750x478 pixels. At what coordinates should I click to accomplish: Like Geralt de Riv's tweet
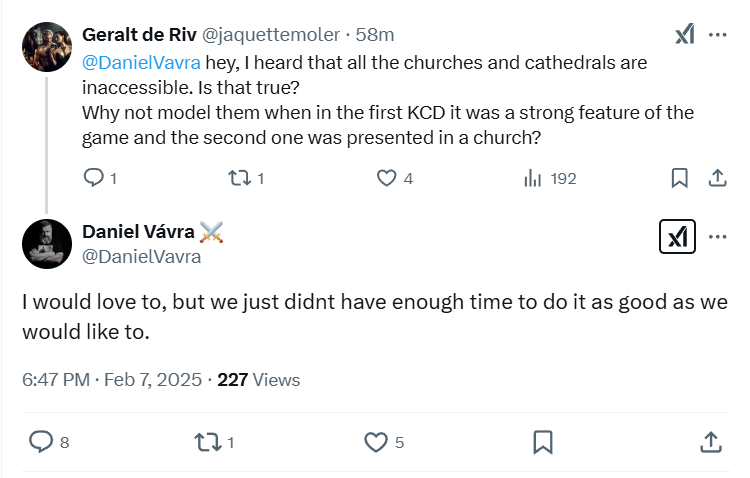click(386, 178)
